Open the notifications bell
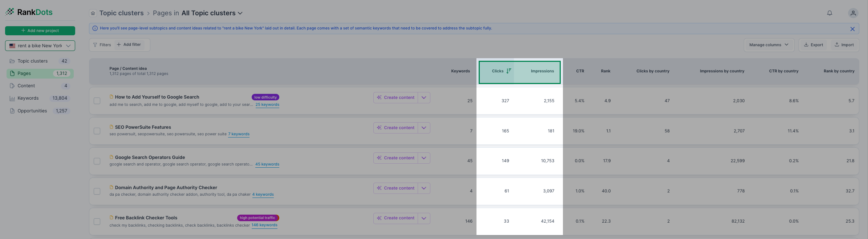This screenshot has width=868, height=239. [830, 13]
